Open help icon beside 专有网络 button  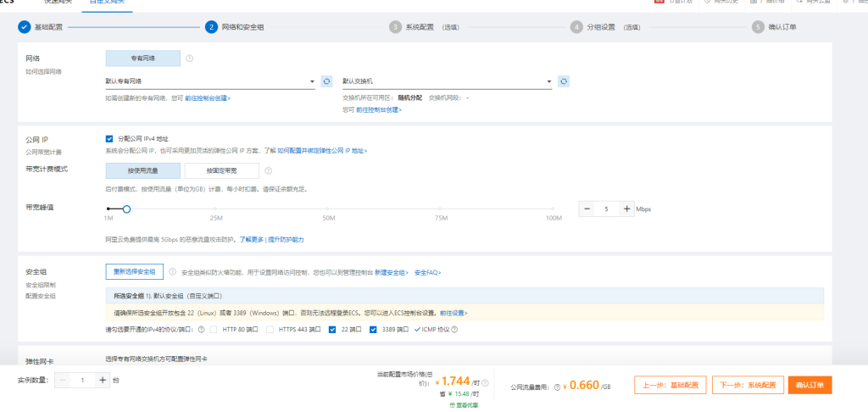click(x=189, y=58)
